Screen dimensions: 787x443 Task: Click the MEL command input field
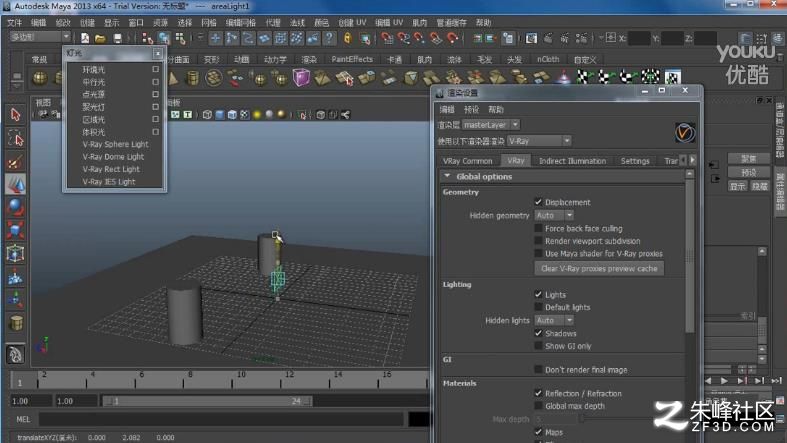[x=221, y=419]
